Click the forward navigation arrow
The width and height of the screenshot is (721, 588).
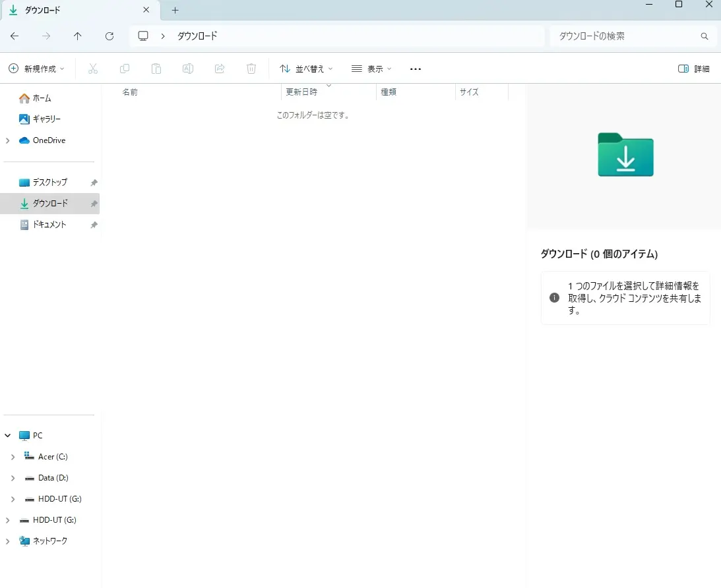click(46, 36)
